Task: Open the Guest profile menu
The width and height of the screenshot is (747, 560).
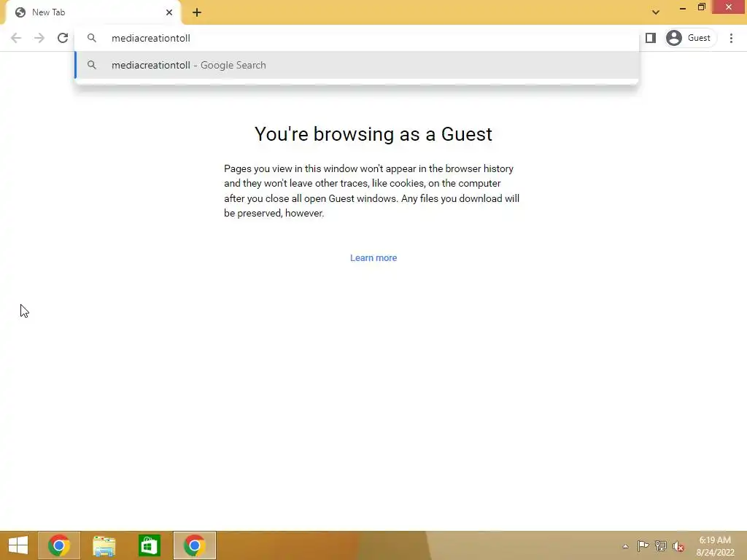Action: click(x=690, y=38)
